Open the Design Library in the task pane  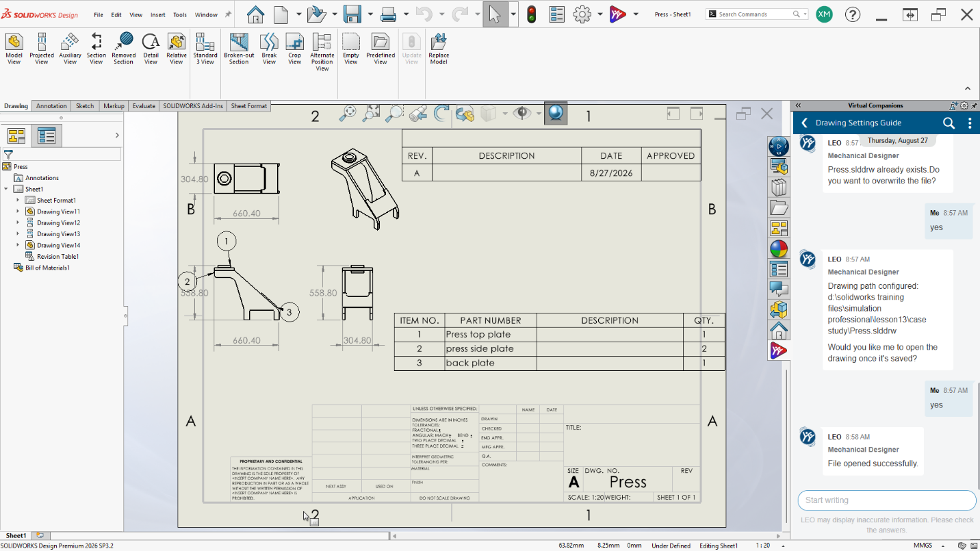(x=779, y=187)
